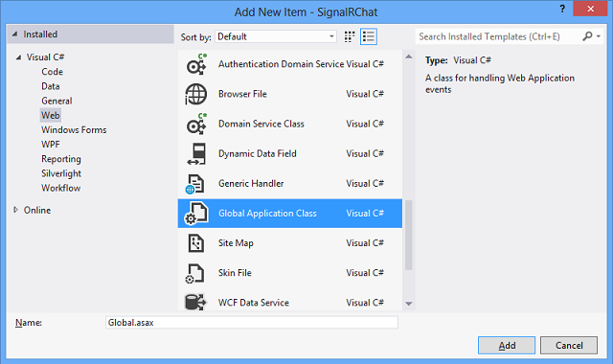This screenshot has width=613, height=364.
Task: Click the Generic Handler template icon
Action: coord(195,184)
